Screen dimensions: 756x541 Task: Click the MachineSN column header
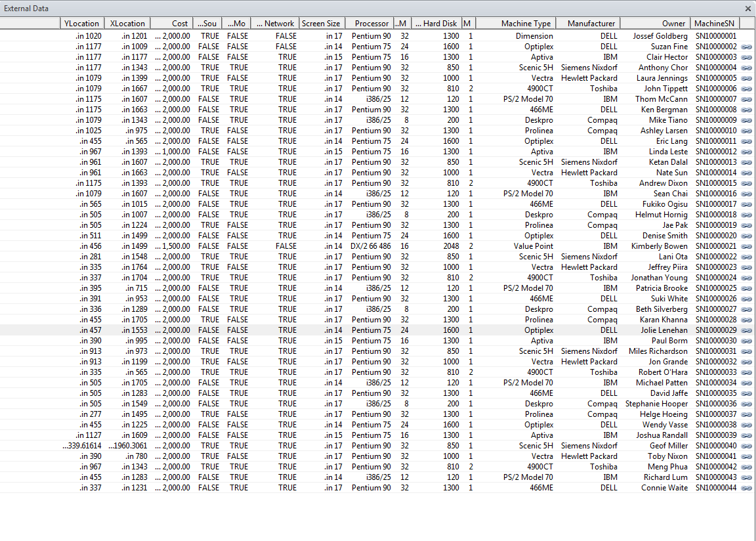tap(714, 23)
